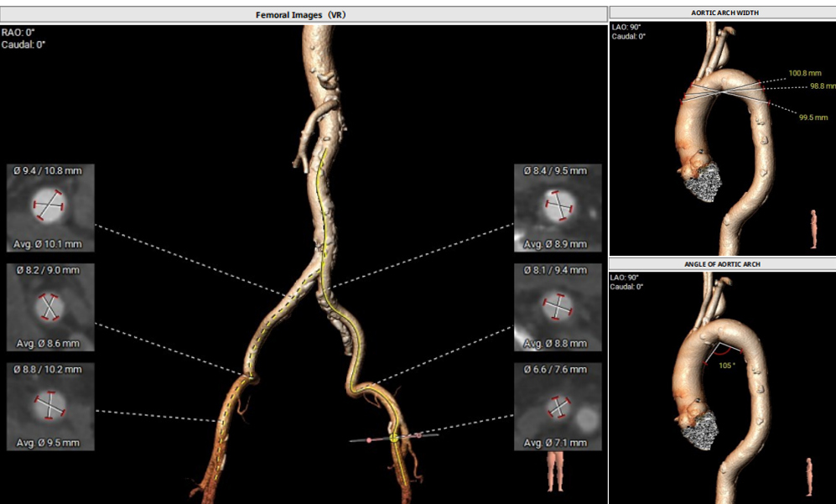Image resolution: width=836 pixels, height=504 pixels.
Task: Select the yellow centerline marker on left femoral artery
Action: pyautogui.click(x=394, y=438)
